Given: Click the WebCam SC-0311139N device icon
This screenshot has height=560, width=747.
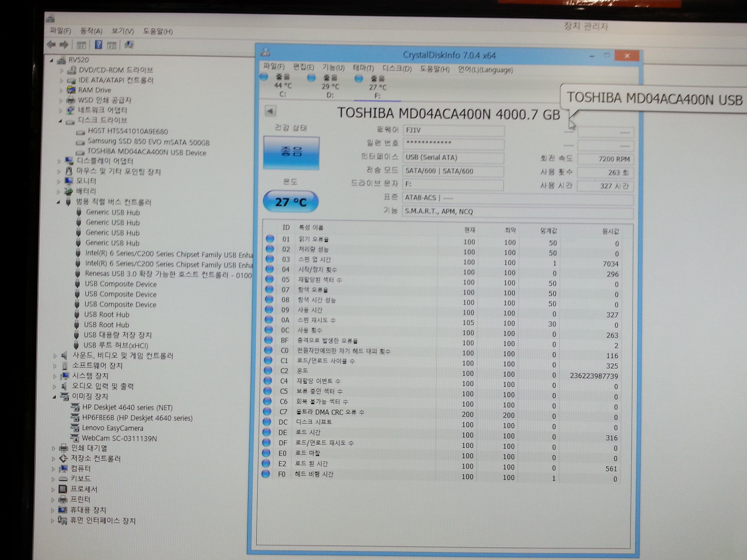Looking at the screenshot, I should (x=75, y=438).
